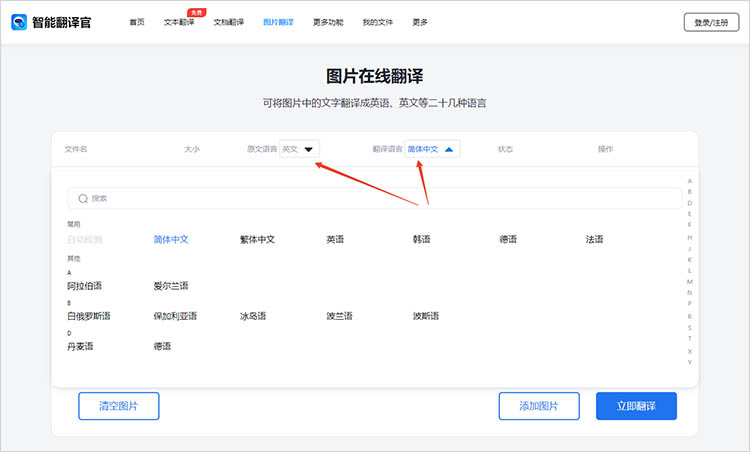The height and width of the screenshot is (452, 750).
Task: Select 阿拉伯语 language option
Action: pyautogui.click(x=85, y=286)
